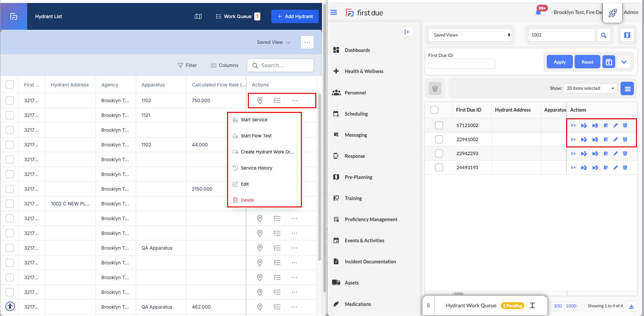This screenshot has width=644, height=316.
Task: Check the checkbox for hydrant 22941002
Action: pos(439,139)
